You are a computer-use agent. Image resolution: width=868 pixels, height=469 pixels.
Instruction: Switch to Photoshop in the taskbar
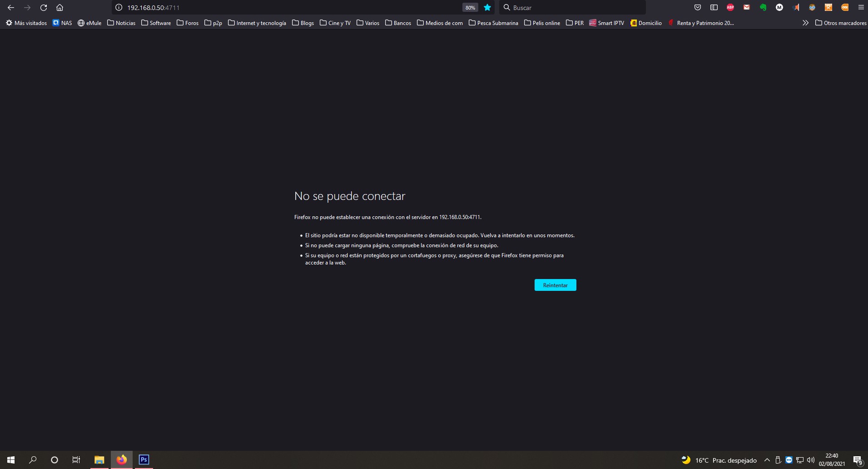tap(144, 460)
